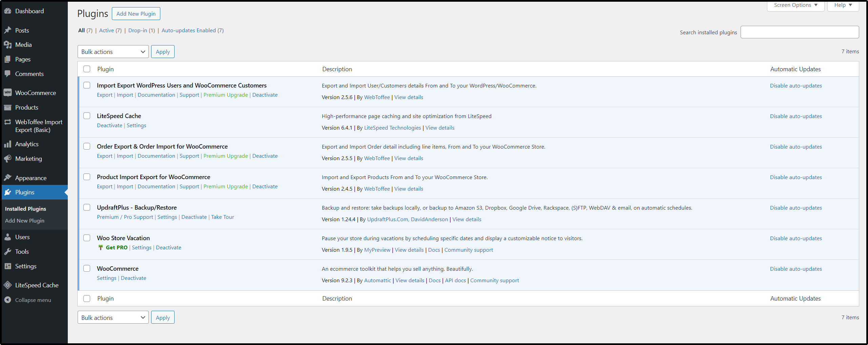The width and height of the screenshot is (868, 345).
Task: Click the Products box icon
Action: coord(7,108)
